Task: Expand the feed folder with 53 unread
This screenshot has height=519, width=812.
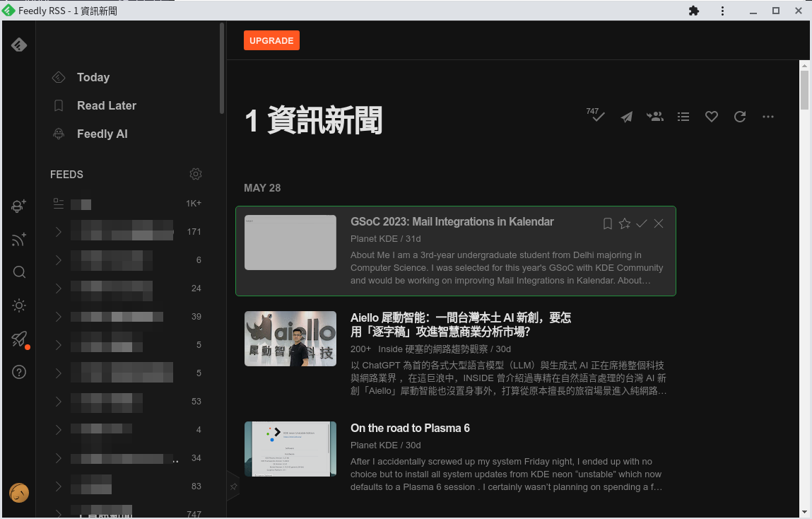Action: pyautogui.click(x=58, y=402)
